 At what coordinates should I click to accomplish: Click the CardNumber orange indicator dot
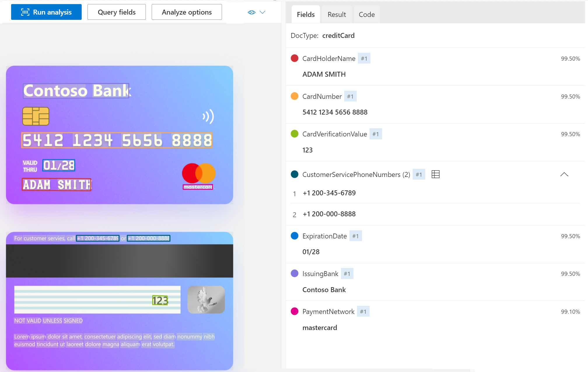[295, 96]
